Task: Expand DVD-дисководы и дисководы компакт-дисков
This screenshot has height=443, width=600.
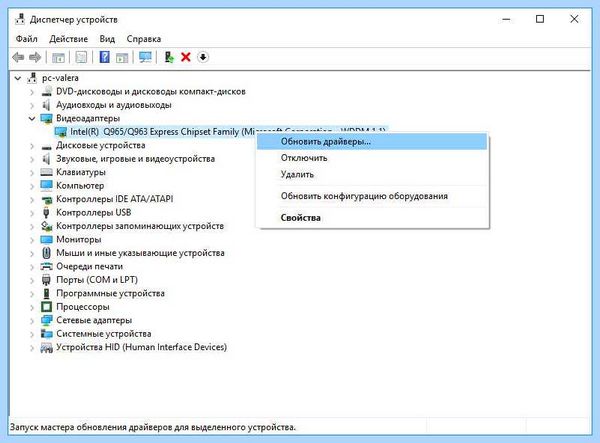Action: point(32,92)
